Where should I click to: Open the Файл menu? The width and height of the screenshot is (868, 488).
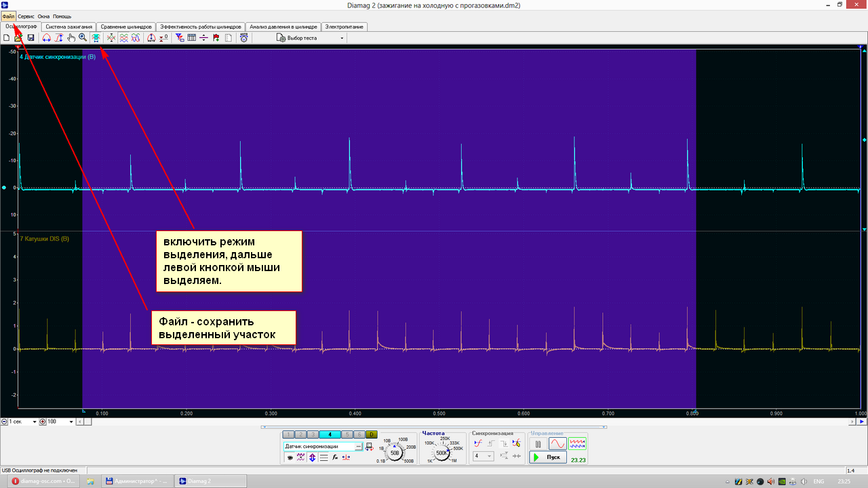pos(8,16)
